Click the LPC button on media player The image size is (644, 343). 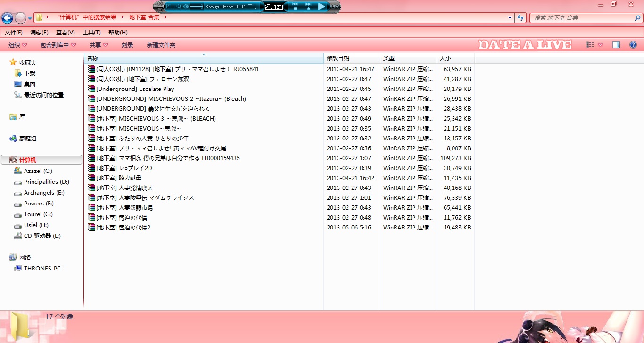coord(335,7)
